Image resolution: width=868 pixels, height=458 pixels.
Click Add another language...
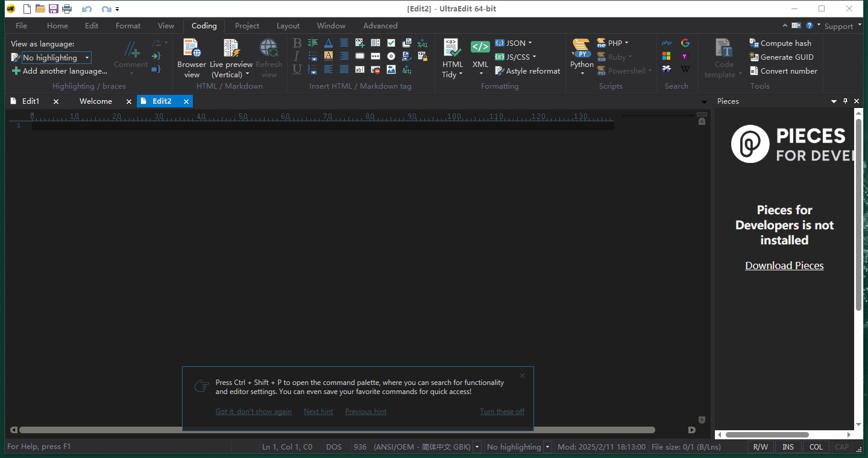pos(59,71)
